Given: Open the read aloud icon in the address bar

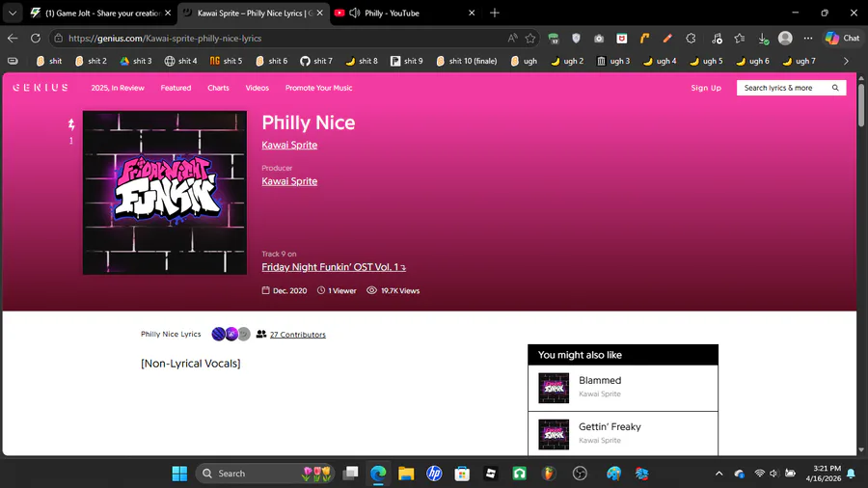Looking at the screenshot, I should pos(513,39).
